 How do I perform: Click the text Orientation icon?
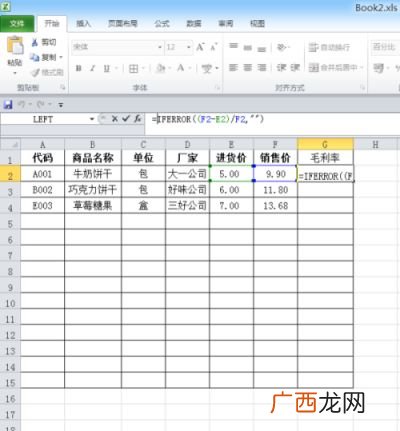(282, 47)
